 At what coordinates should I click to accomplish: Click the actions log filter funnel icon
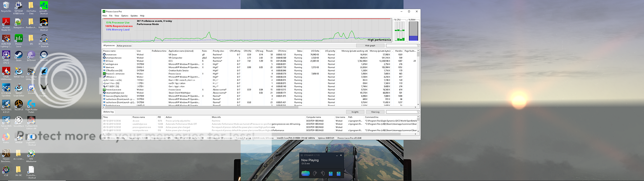coord(418,112)
